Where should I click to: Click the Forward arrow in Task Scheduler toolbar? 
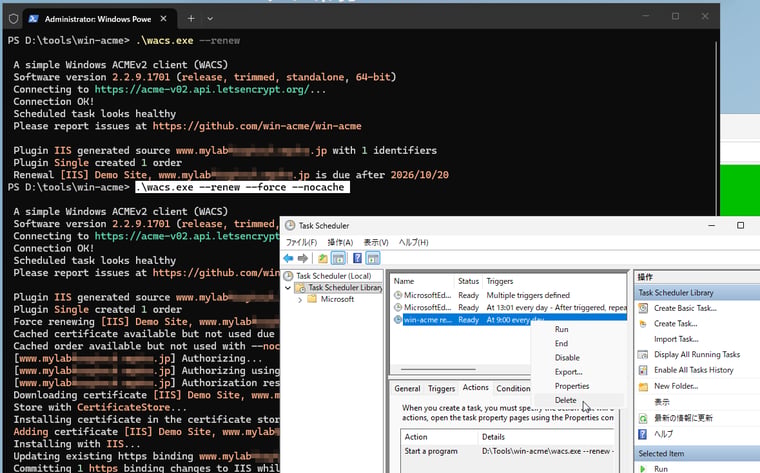click(303, 258)
